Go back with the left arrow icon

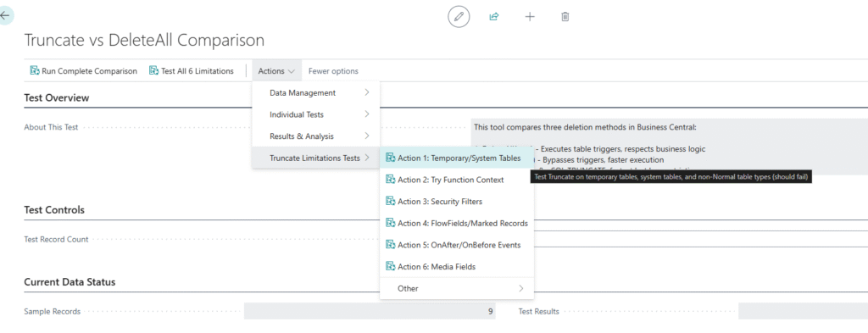[4, 15]
